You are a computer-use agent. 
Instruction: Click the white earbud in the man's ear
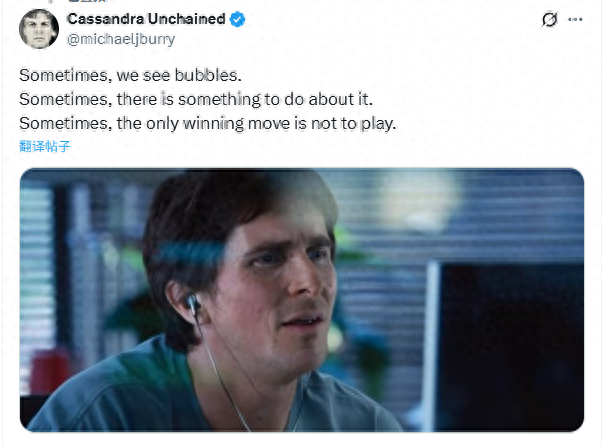click(x=193, y=304)
